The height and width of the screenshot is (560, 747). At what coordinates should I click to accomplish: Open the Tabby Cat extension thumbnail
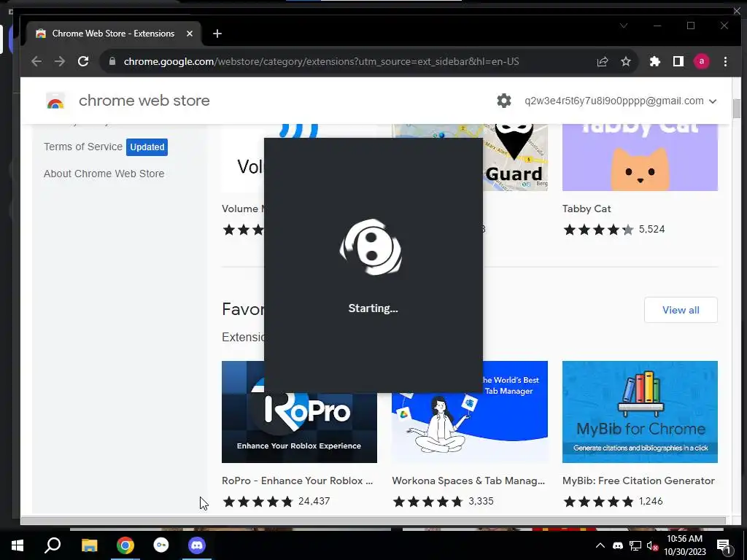tap(640, 157)
